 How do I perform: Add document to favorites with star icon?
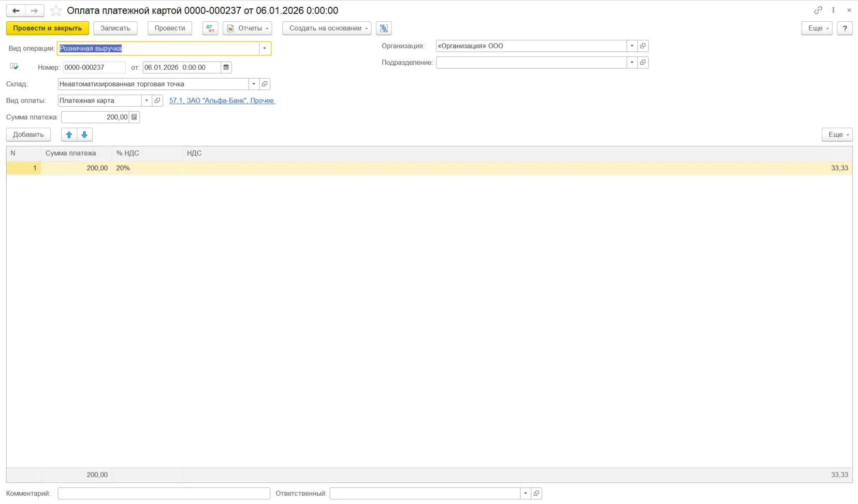tap(56, 11)
